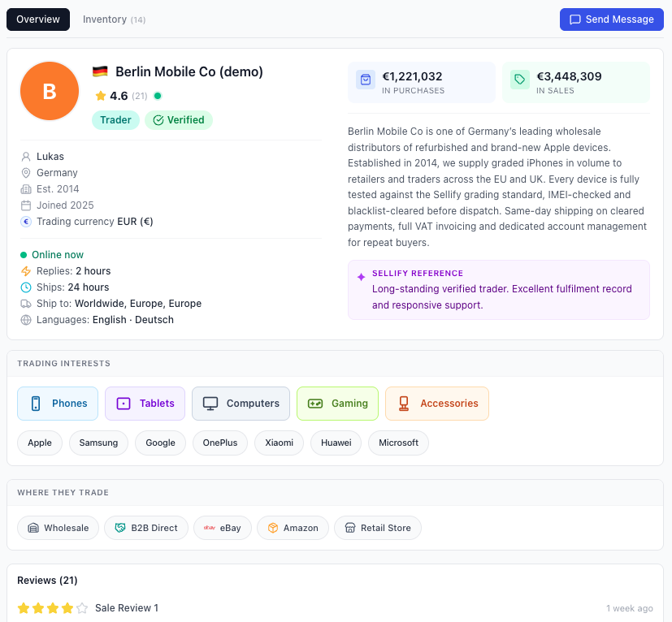Click the Retail Store channel pill
Image resolution: width=672 pixels, height=622 pixels.
pyautogui.click(x=378, y=528)
